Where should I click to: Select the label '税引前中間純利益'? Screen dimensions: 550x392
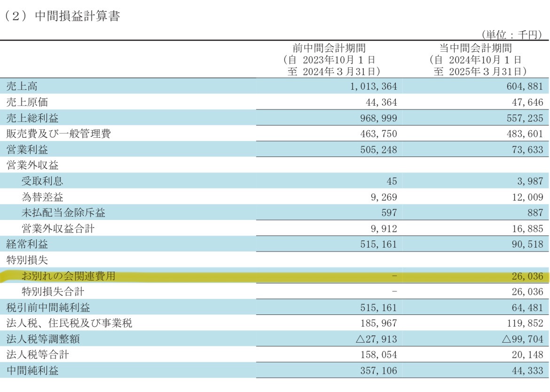point(48,307)
